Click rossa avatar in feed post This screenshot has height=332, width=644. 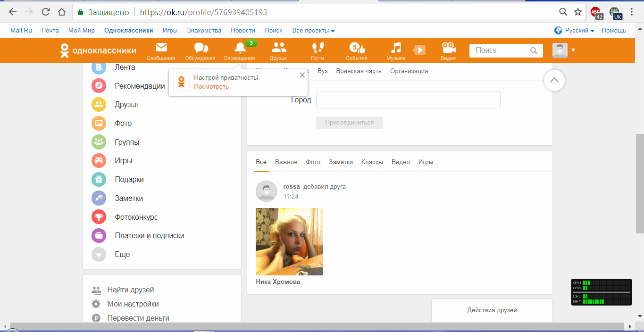click(266, 191)
